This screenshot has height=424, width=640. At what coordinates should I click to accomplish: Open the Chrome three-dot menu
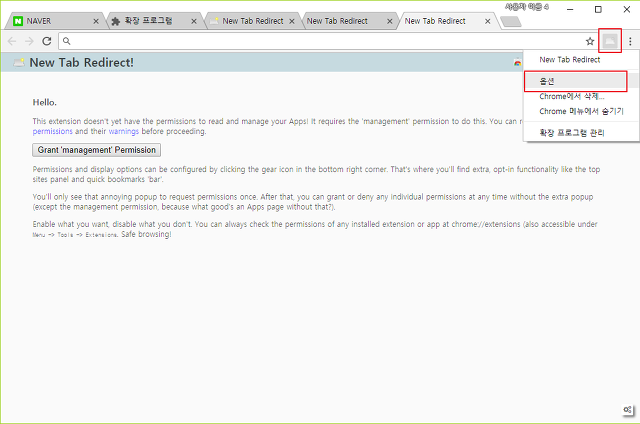pos(630,41)
